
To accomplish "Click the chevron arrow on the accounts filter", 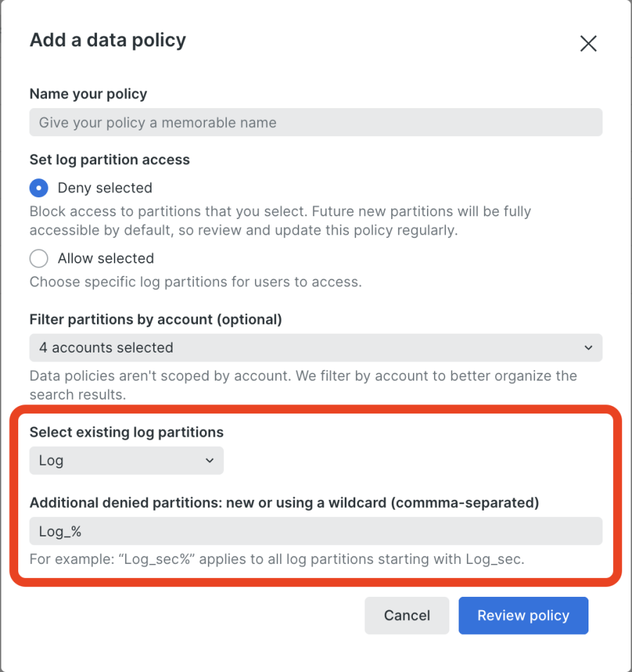I will [587, 348].
